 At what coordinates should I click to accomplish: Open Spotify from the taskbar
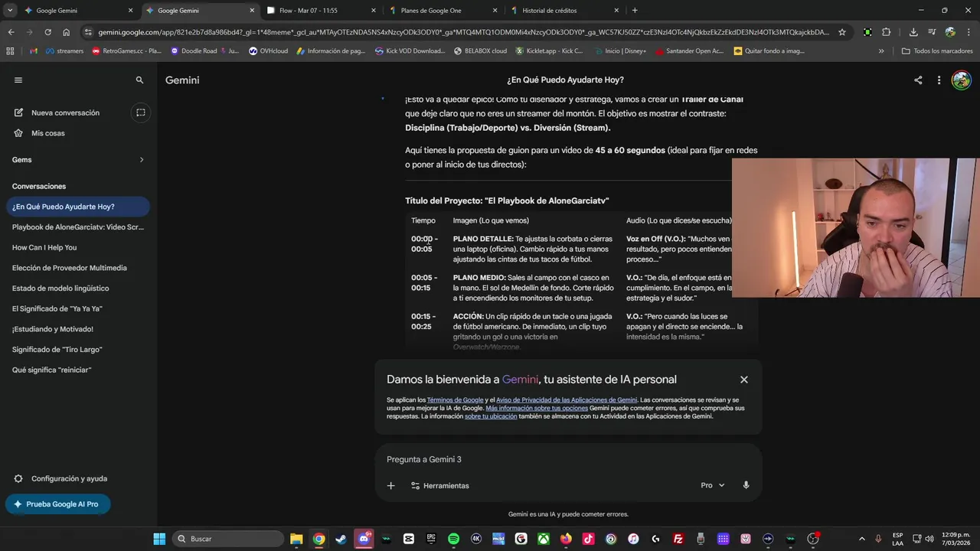point(453,539)
